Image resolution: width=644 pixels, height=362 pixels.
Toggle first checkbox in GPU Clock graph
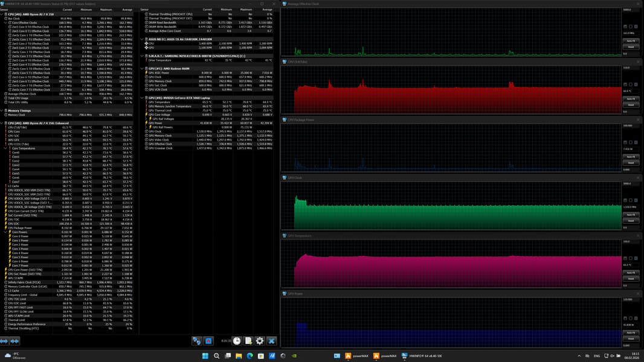pos(625,200)
